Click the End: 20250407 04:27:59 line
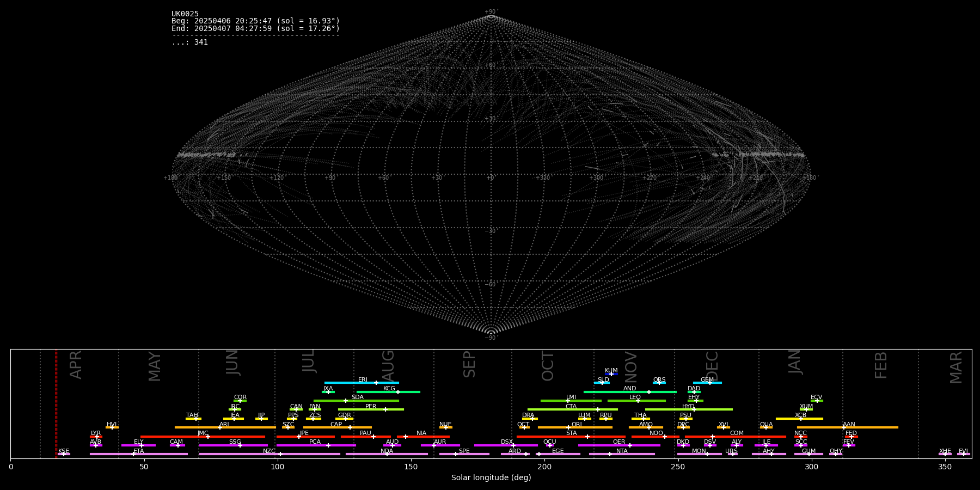The height and width of the screenshot is (490, 980). 255,28
